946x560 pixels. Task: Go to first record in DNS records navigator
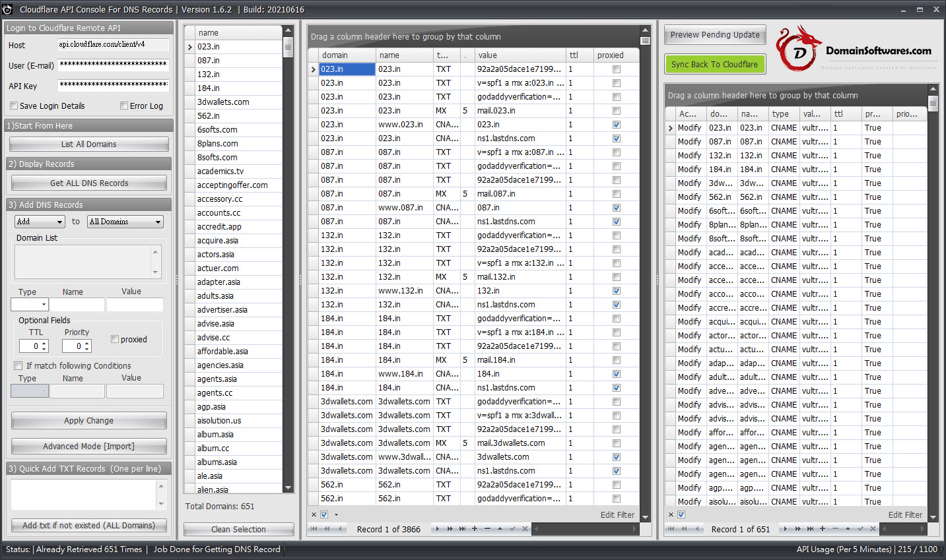coord(314,529)
